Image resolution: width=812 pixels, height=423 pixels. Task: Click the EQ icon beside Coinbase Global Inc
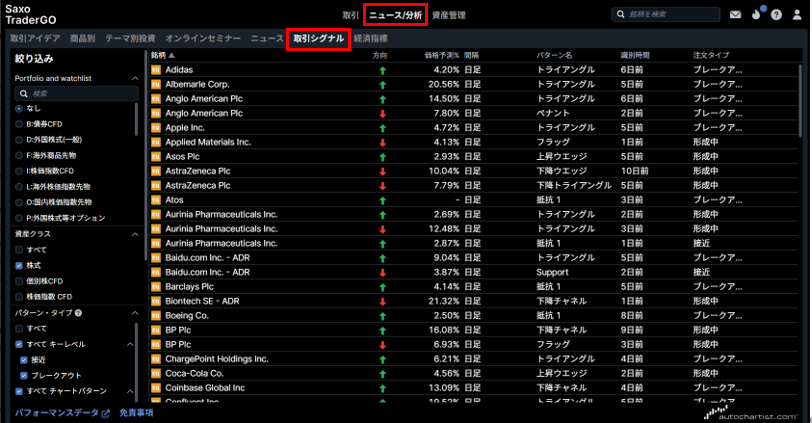155,388
